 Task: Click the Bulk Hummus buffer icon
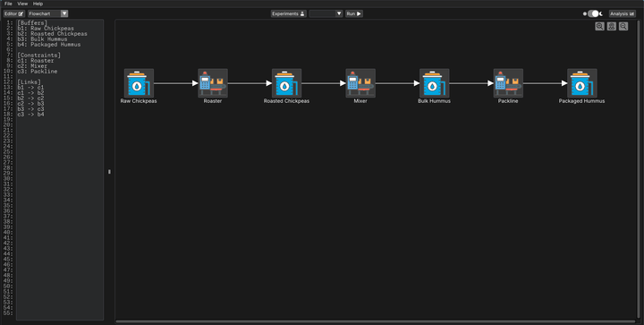[434, 83]
